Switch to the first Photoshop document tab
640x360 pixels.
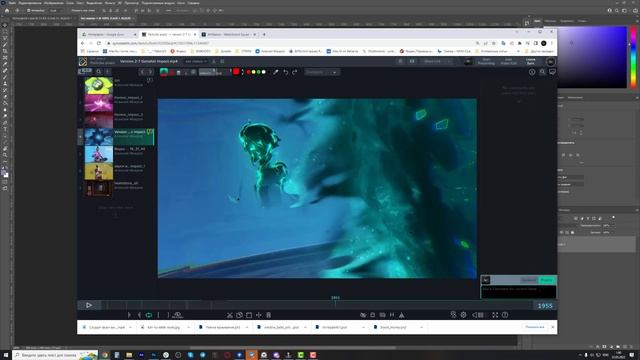coord(41,18)
